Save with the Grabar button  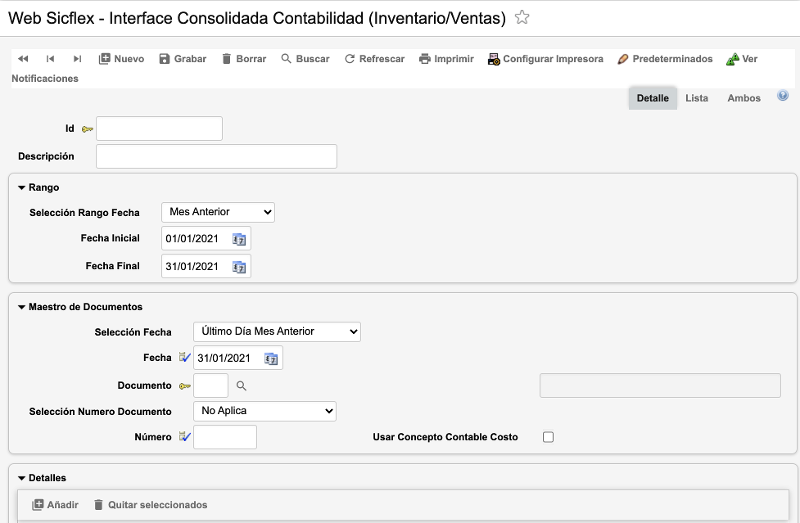[x=183, y=59]
